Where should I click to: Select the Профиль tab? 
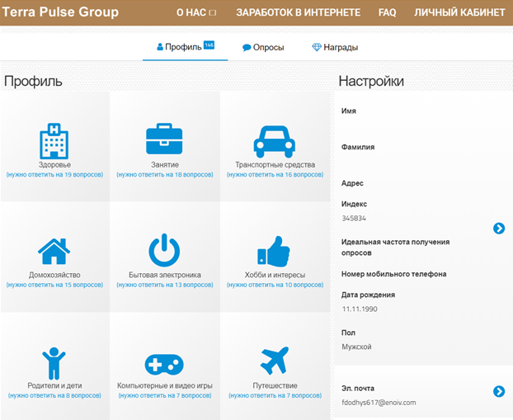(x=186, y=47)
